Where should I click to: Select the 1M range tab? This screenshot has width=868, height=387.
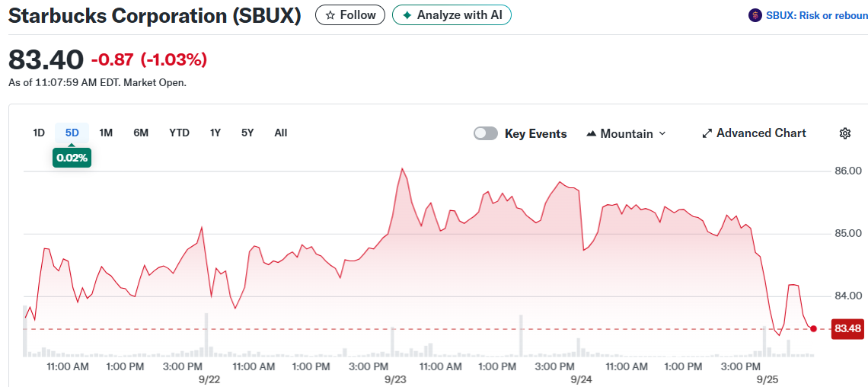[106, 133]
